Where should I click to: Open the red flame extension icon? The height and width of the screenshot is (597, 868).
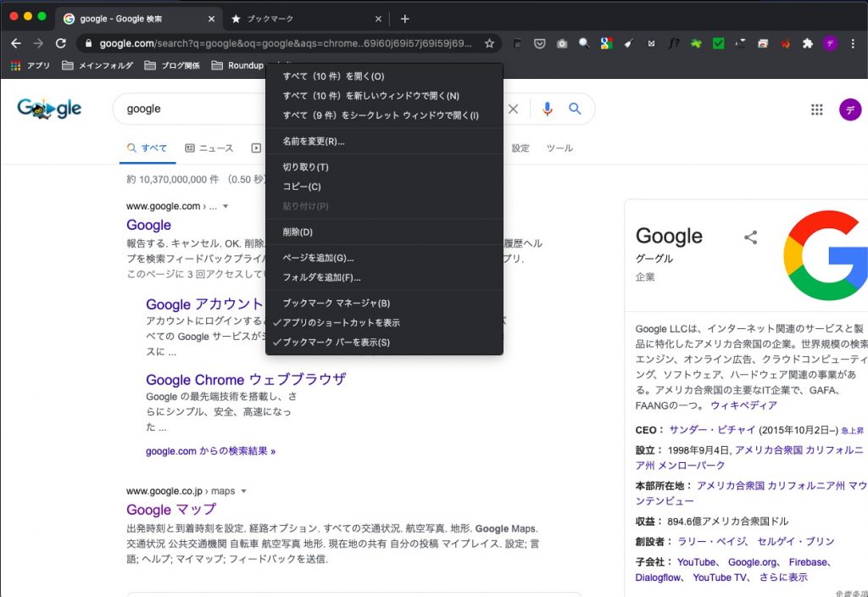pos(786,43)
